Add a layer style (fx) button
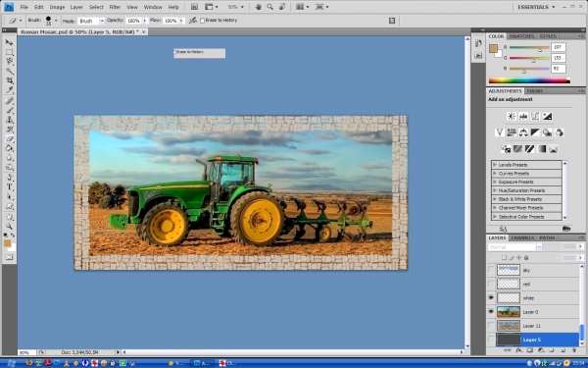 518,350
